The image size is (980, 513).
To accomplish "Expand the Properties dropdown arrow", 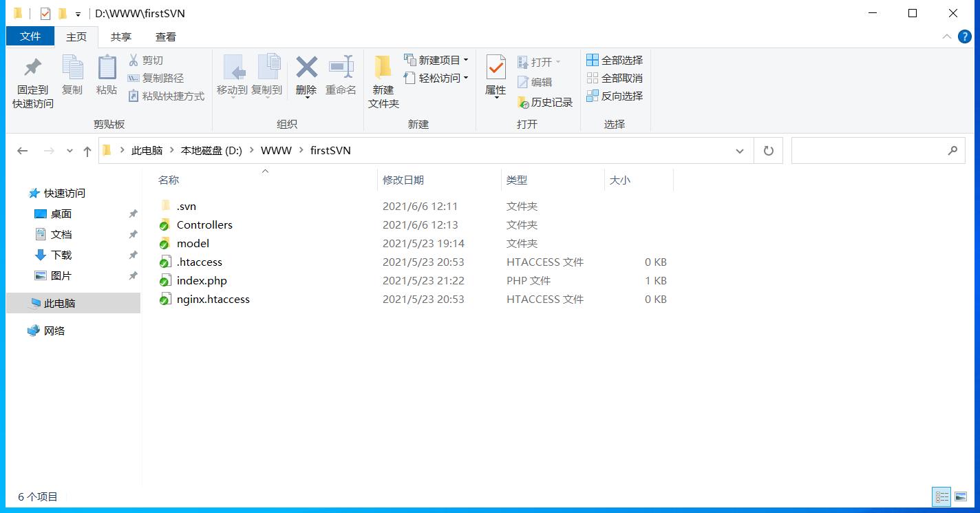I will (x=496, y=98).
